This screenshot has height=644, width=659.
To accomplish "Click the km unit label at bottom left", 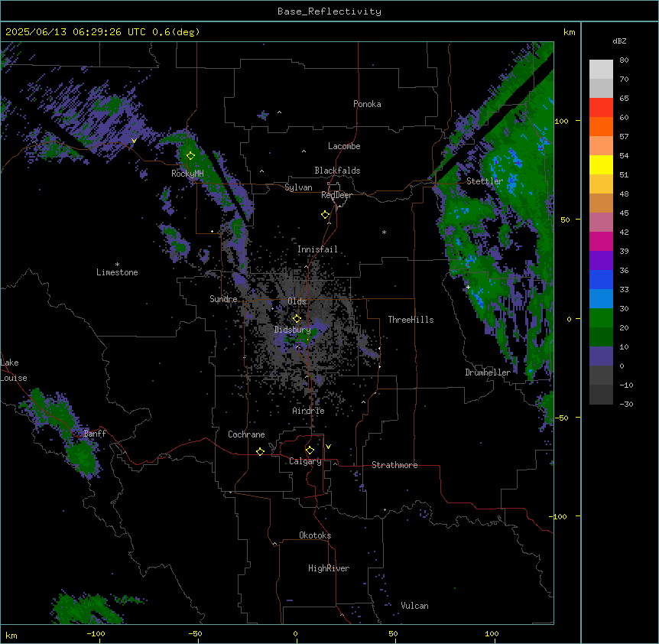I will (11, 636).
